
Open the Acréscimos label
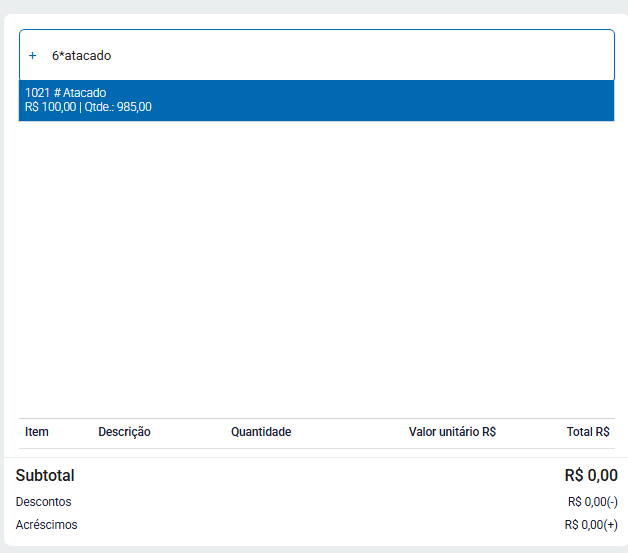[47, 525]
